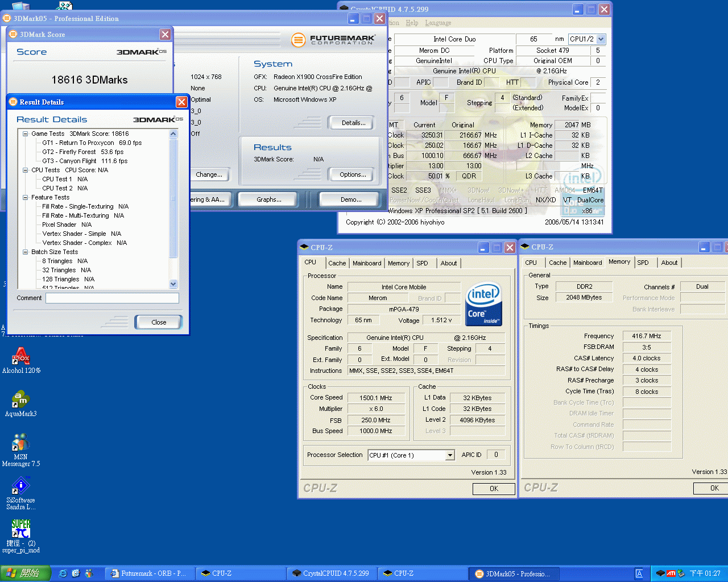This screenshot has height=582, width=728.
Task: Select the Vertex Shader - Complex row
Action: [x=84, y=243]
